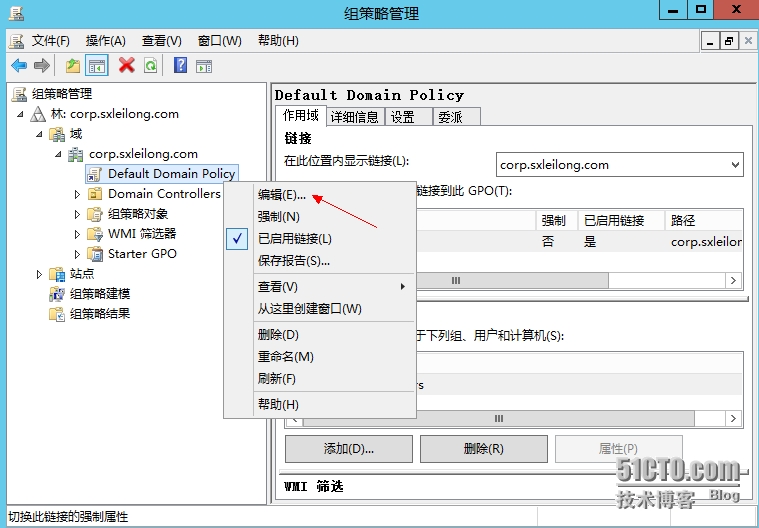Choose 保存报告(S)... from the context menu
759x528 pixels.
(319, 261)
